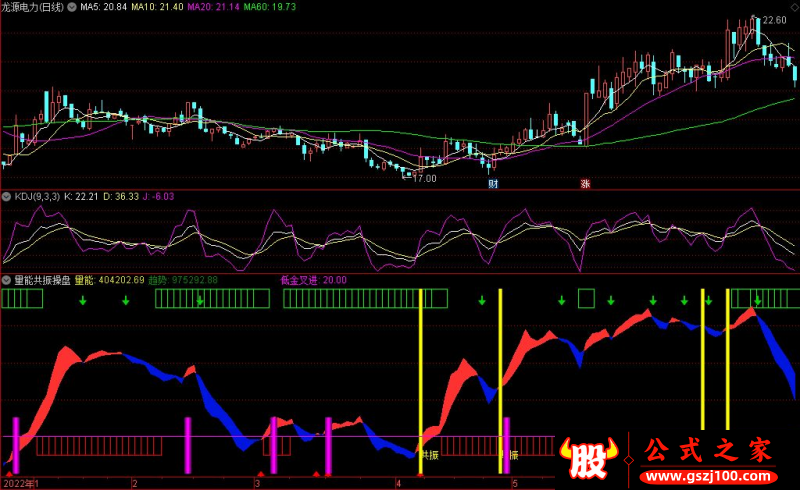Screen dimensions: 800x490
Task: Select the MA10: 21.40 label
Action: (x=157, y=7)
